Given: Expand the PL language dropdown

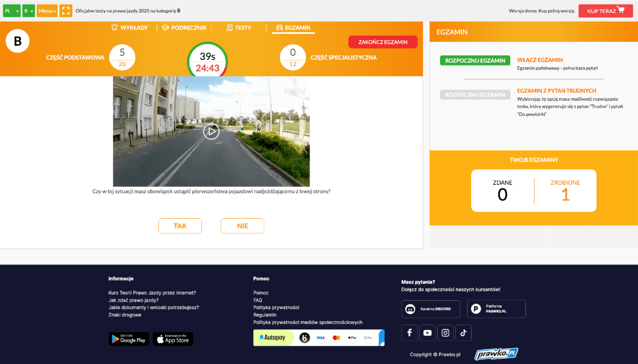Looking at the screenshot, I should click(x=11, y=11).
